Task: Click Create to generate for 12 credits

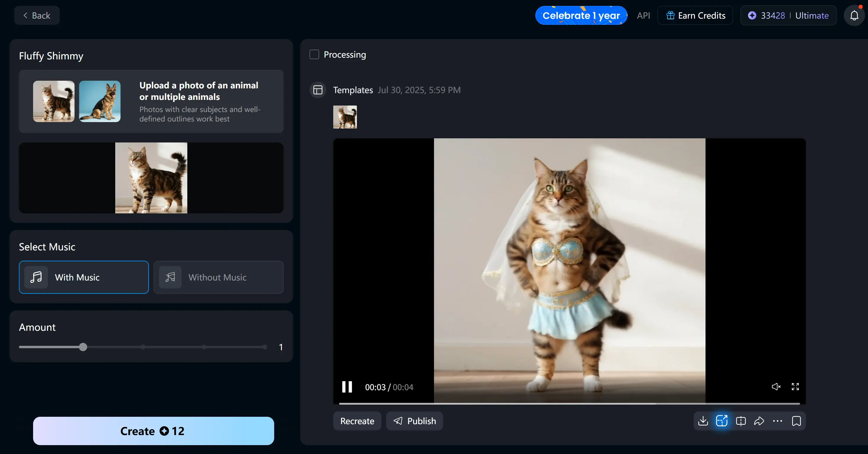Action: [x=153, y=431]
